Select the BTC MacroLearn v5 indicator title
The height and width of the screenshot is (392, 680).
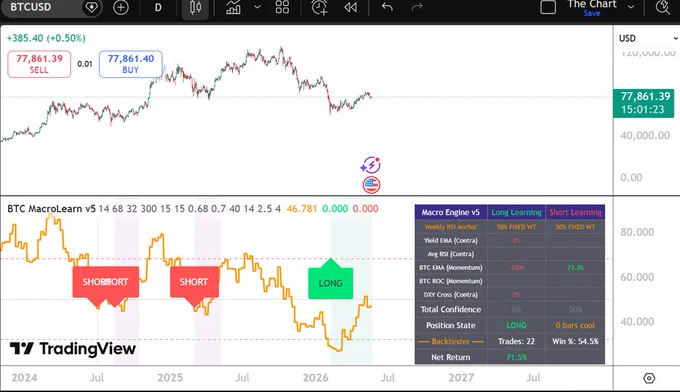pyautogui.click(x=51, y=209)
